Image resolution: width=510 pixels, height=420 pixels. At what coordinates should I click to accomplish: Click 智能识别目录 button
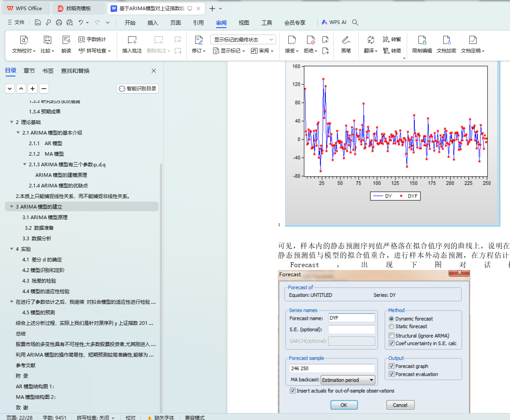[x=137, y=89]
